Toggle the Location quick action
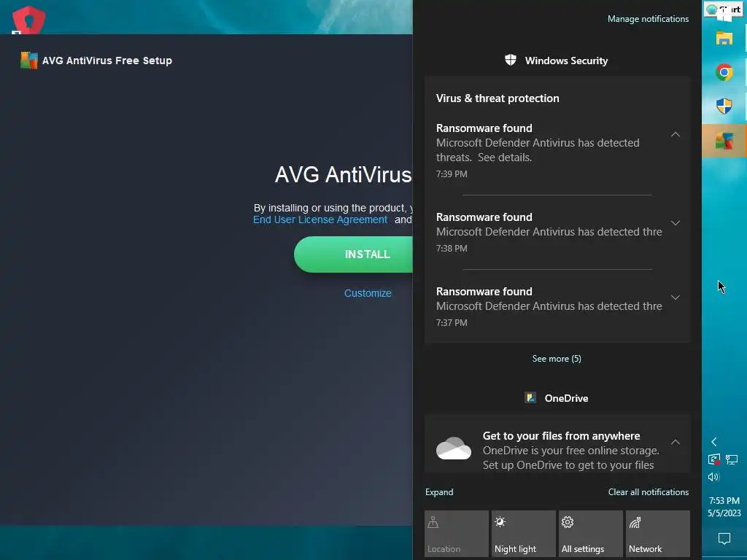This screenshot has width=747, height=560. click(x=457, y=533)
